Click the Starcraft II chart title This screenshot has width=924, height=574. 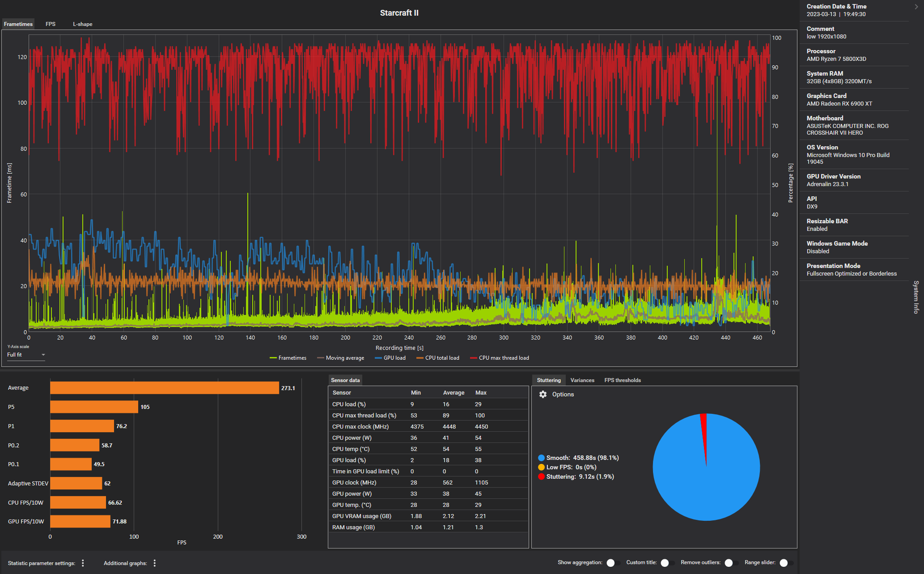pos(399,13)
